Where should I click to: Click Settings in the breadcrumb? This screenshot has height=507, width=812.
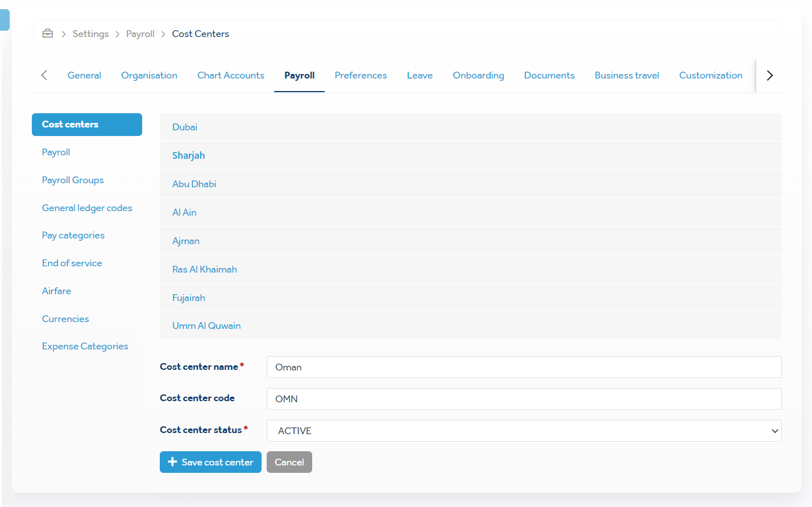tap(90, 34)
